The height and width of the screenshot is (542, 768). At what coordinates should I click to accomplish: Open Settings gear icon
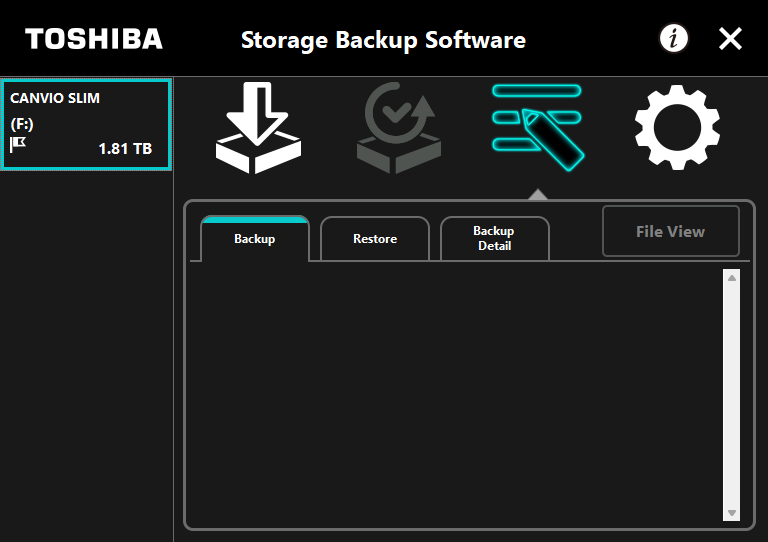click(677, 127)
